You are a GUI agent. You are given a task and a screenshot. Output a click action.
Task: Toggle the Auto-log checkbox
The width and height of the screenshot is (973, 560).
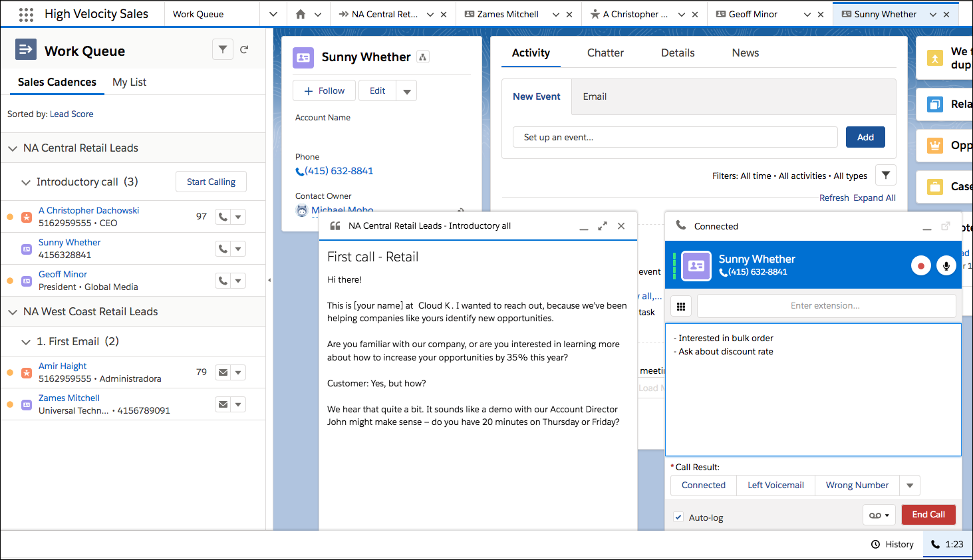(x=678, y=517)
